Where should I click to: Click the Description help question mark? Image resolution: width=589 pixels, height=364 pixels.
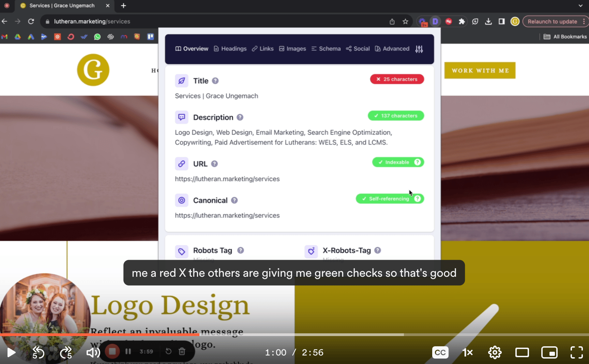click(240, 117)
